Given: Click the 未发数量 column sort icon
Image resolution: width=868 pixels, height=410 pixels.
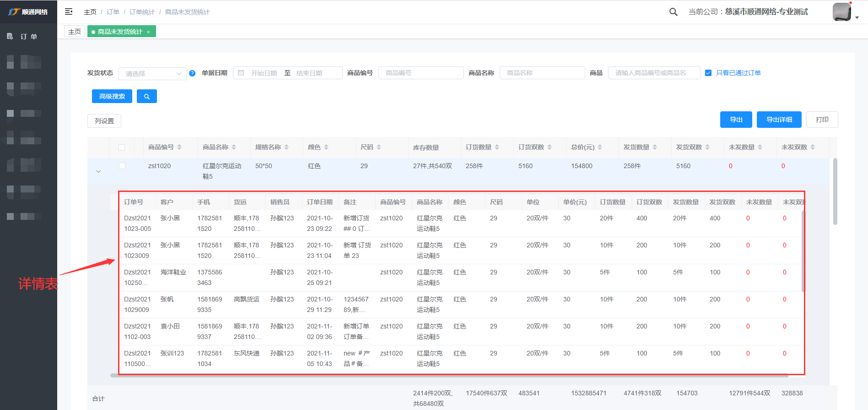Looking at the screenshot, I should click(760, 147).
